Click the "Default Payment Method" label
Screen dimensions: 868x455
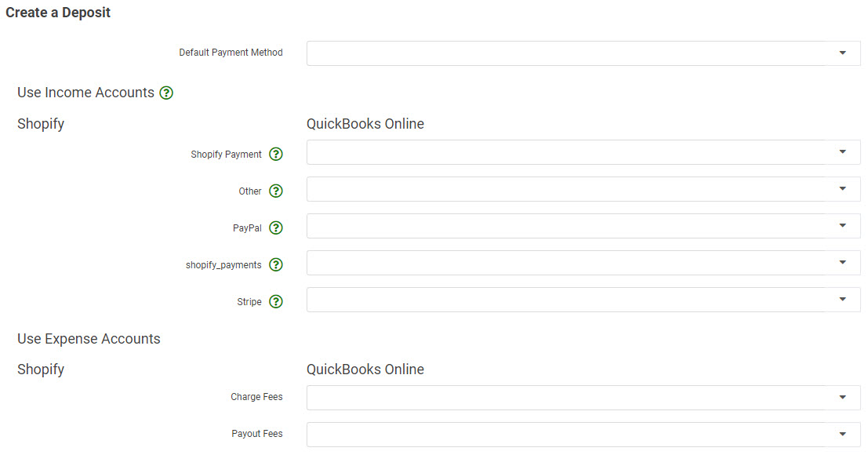[x=231, y=53]
